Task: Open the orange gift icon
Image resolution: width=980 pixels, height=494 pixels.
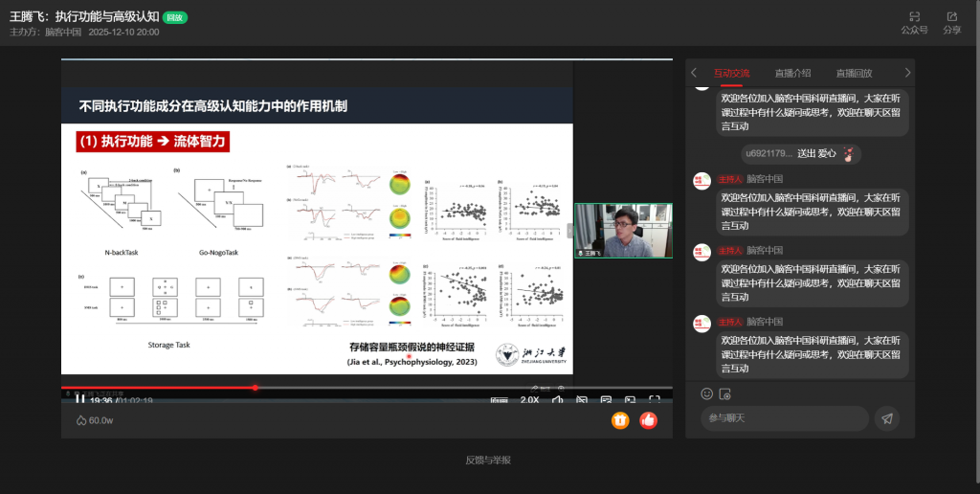Action: 620,419
